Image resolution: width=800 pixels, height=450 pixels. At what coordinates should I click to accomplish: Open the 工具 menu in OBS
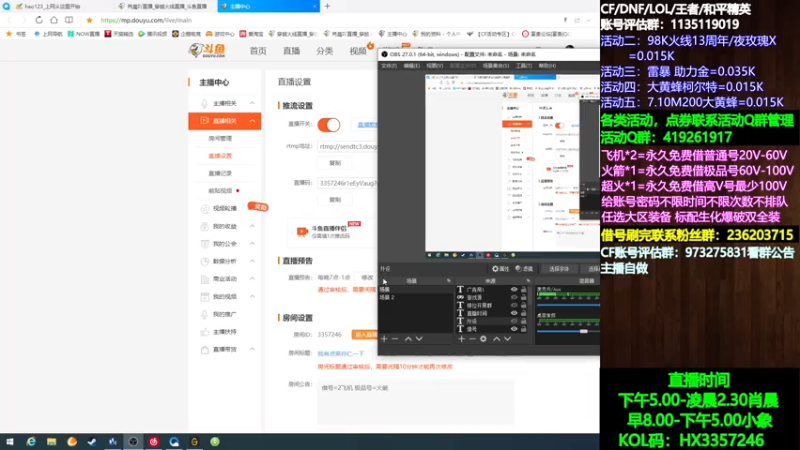coord(523,66)
